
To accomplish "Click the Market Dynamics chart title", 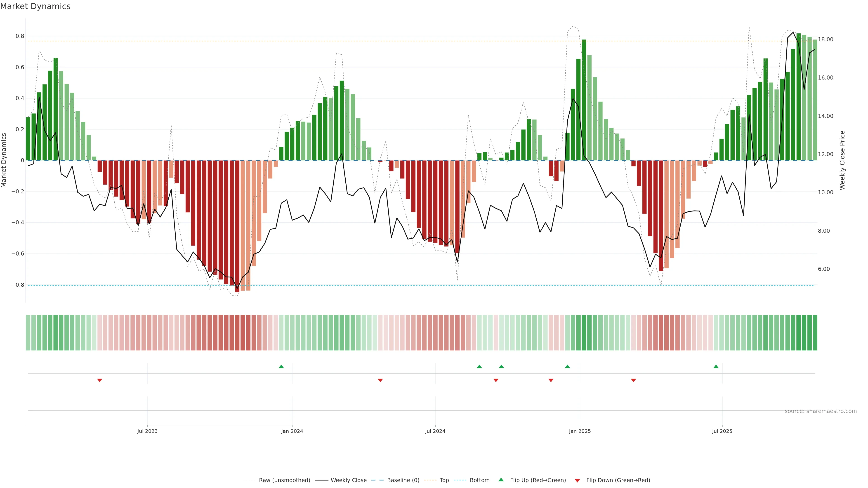I will 35,6.
